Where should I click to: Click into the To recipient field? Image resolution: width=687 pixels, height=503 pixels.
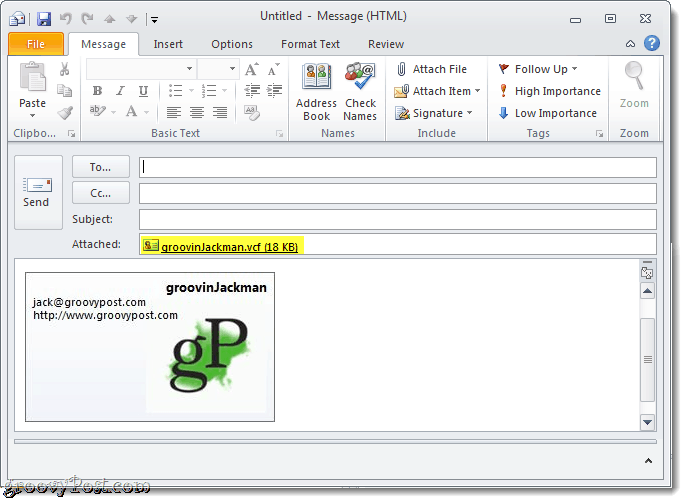pos(398,167)
